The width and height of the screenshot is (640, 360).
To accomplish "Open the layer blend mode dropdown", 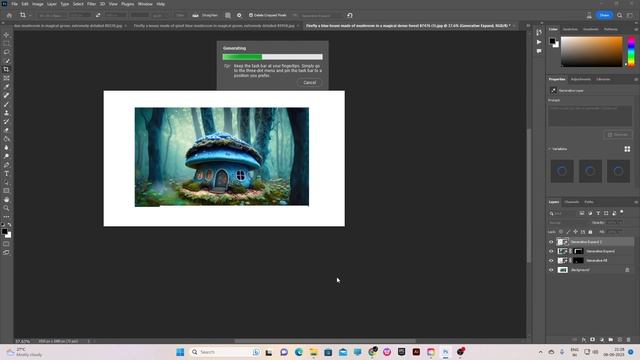I will (568, 223).
